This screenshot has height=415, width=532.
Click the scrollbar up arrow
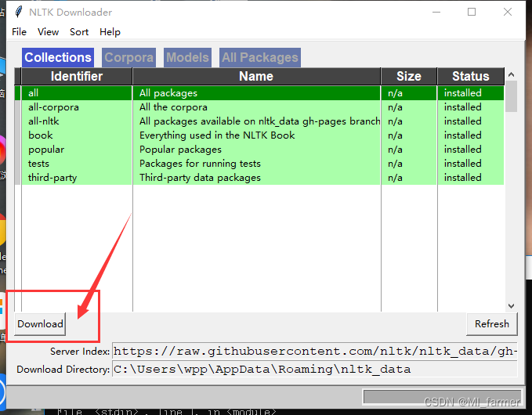pyautogui.click(x=512, y=74)
